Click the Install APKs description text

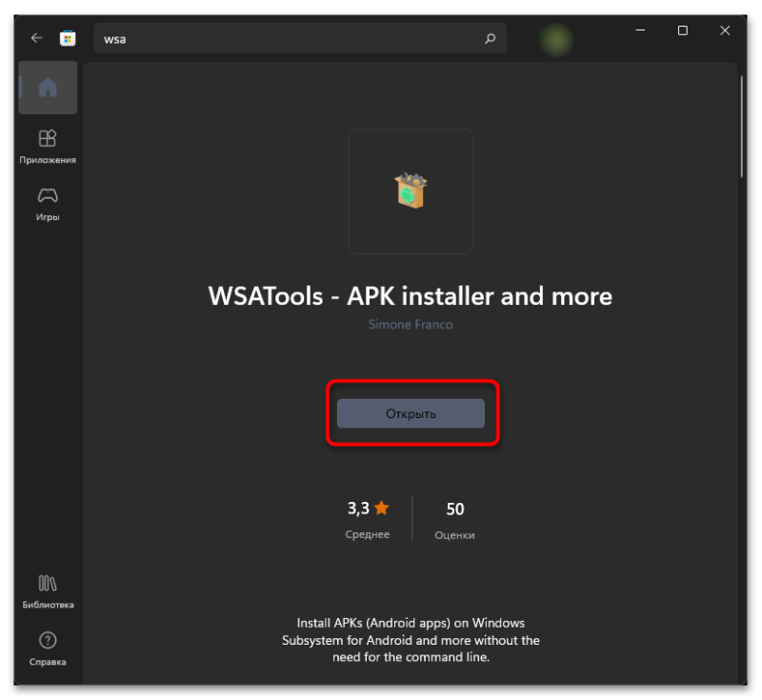[411, 640]
